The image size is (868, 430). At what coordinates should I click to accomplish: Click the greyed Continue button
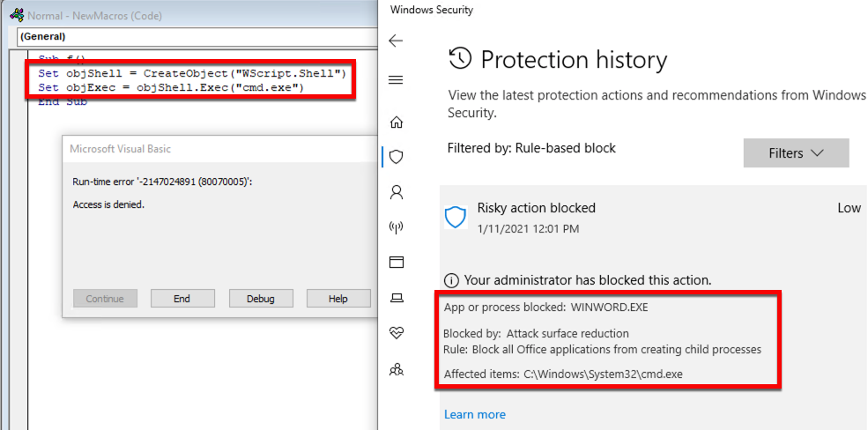click(x=105, y=299)
